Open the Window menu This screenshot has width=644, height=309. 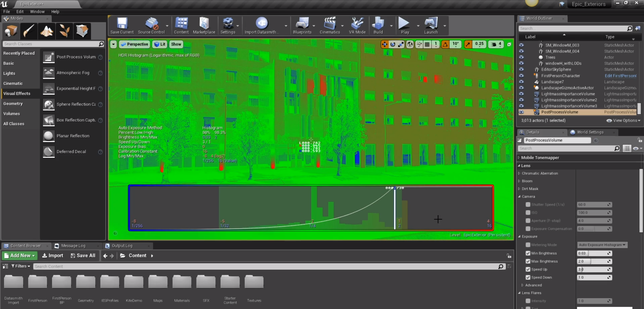tap(37, 12)
